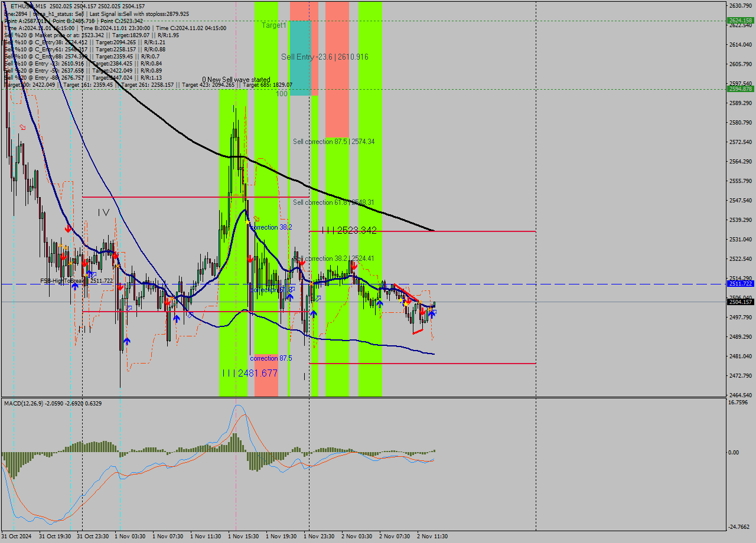Click the 2511.722 price tag on axis
This screenshot has height=543, width=756.
tap(741, 284)
